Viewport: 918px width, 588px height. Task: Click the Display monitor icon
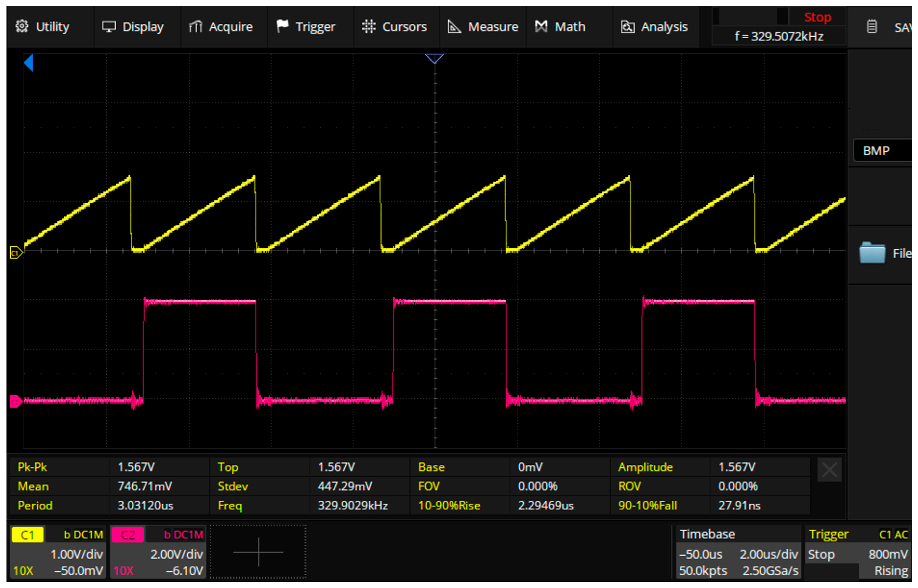(x=109, y=27)
